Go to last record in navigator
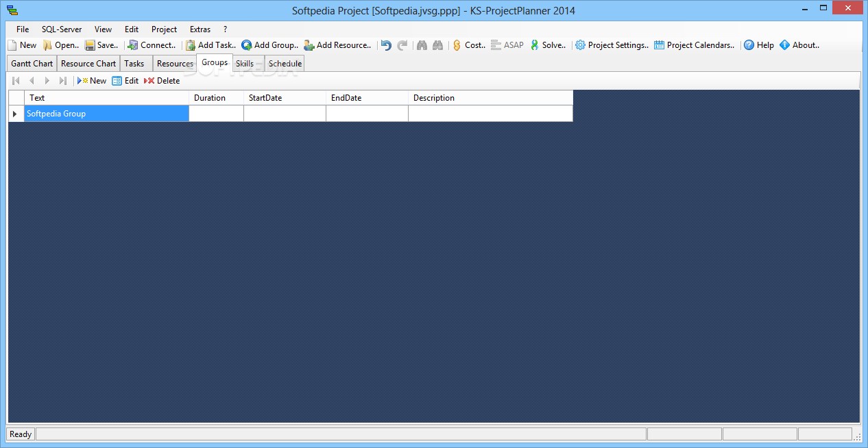This screenshot has height=448, width=868. (x=63, y=81)
